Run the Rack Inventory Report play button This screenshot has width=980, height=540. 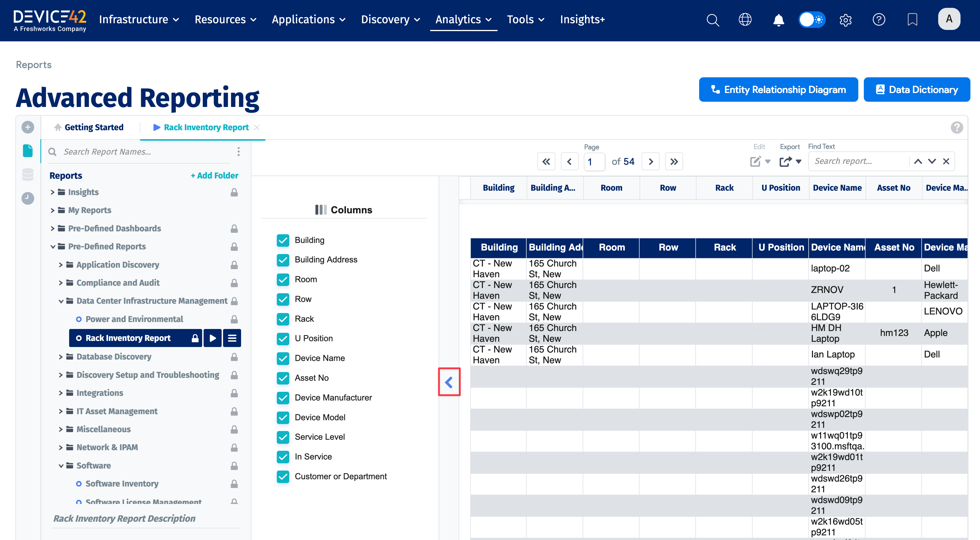213,338
